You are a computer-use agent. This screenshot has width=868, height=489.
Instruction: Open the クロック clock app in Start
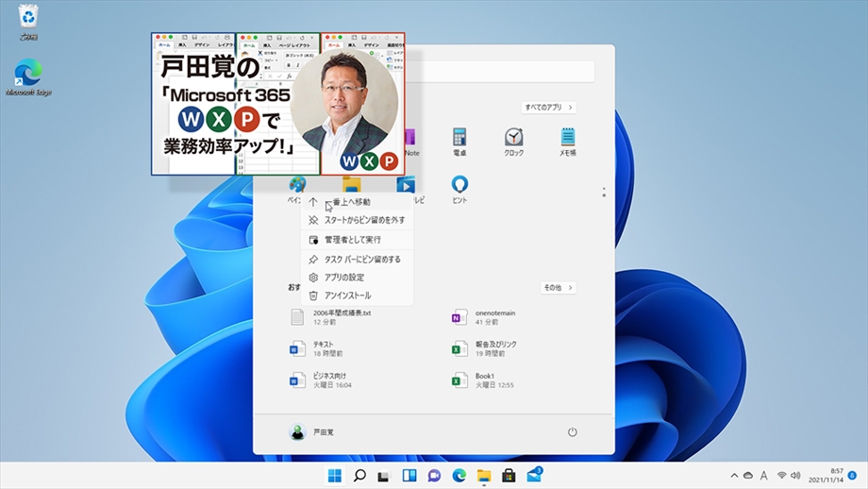tap(513, 142)
